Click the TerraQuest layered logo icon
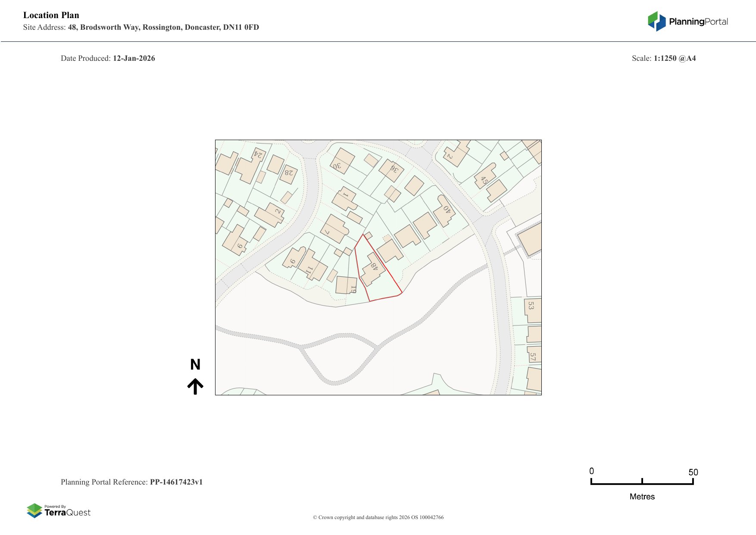The height and width of the screenshot is (535, 756). click(34, 510)
